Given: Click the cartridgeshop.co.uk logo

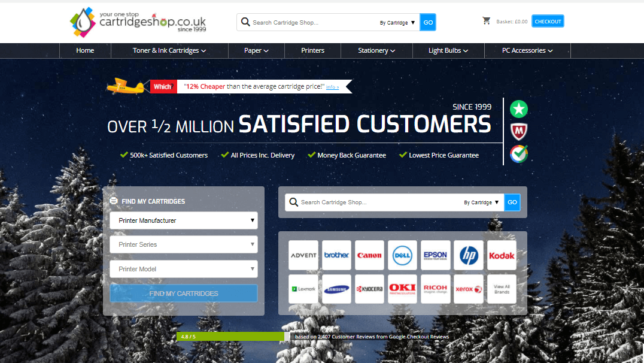Looking at the screenshot, I should click(x=138, y=22).
